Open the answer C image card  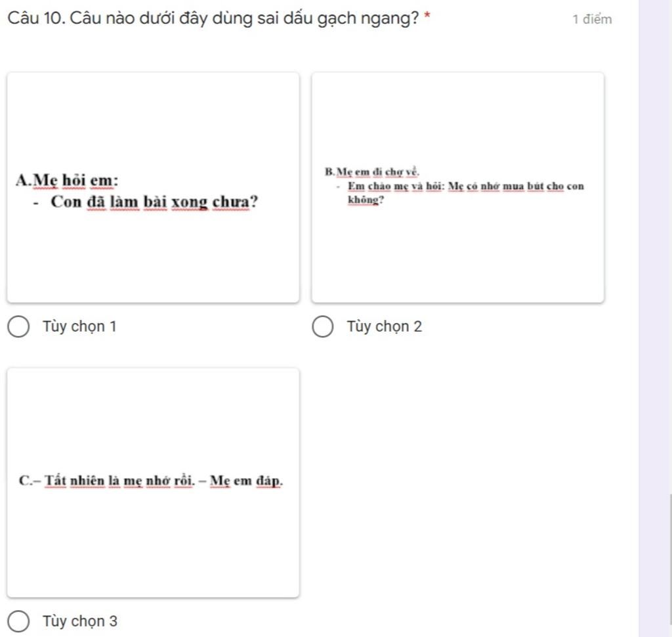[x=153, y=482]
